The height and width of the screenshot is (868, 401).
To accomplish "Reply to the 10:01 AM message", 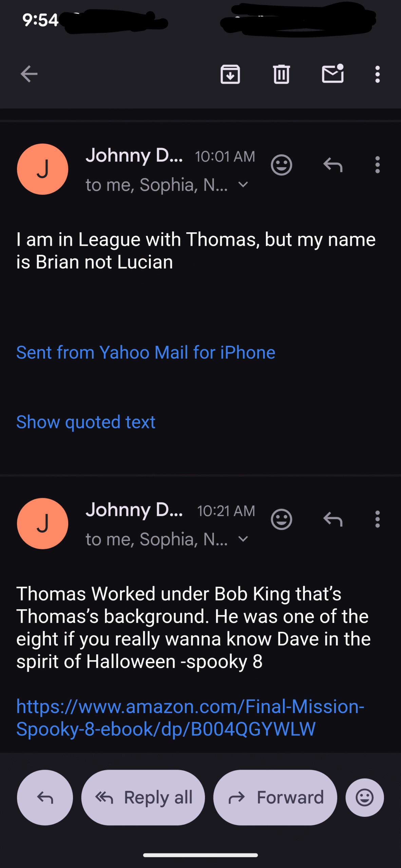I will pyautogui.click(x=333, y=165).
